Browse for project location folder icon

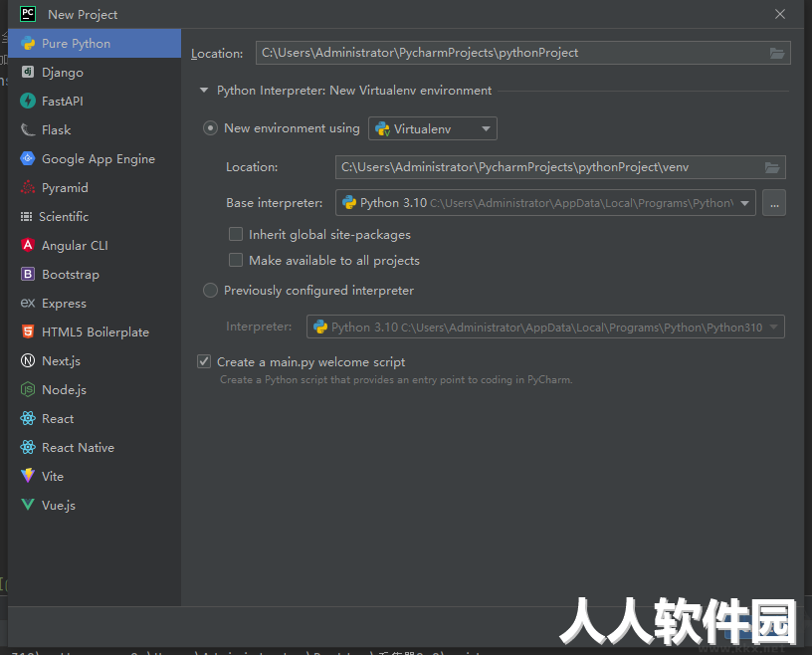(x=777, y=53)
